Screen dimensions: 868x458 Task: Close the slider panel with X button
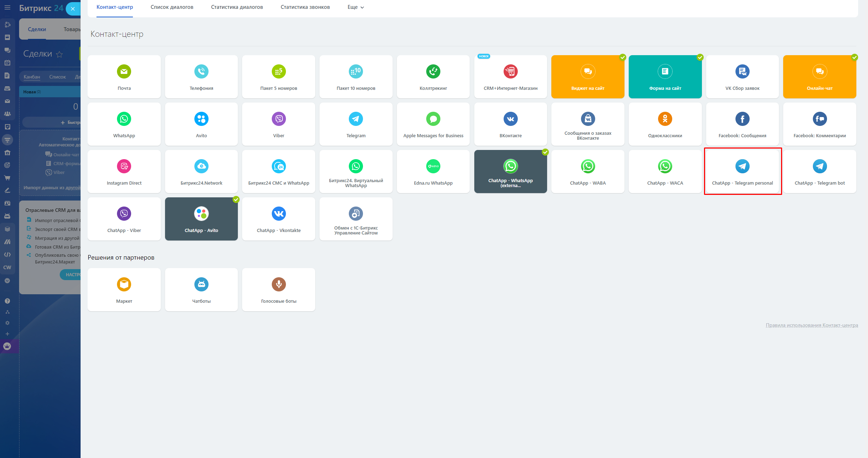(x=73, y=9)
